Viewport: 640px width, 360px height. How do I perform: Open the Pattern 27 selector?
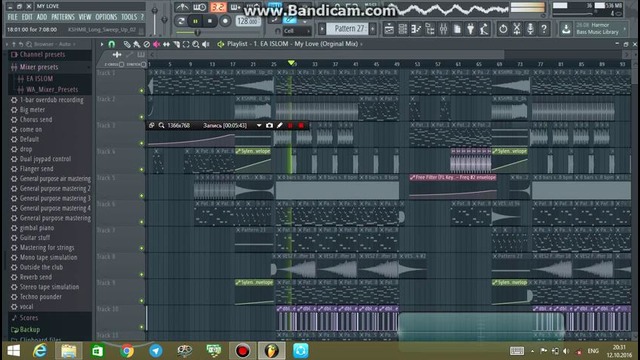click(x=348, y=29)
